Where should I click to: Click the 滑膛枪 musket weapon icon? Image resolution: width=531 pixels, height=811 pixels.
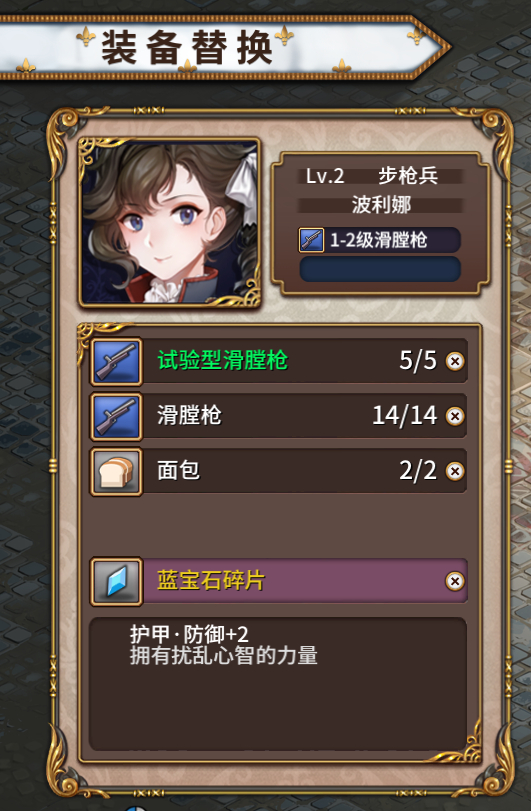[116, 416]
